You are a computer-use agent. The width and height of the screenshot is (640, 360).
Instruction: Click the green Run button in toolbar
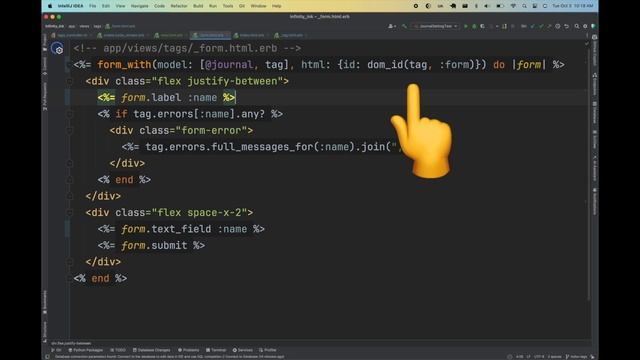pyautogui.click(x=466, y=26)
